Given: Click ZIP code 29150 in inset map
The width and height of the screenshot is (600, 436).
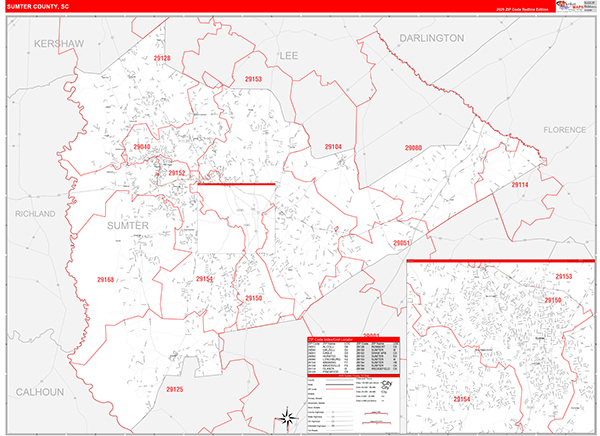Looking at the screenshot, I should coord(553,300).
